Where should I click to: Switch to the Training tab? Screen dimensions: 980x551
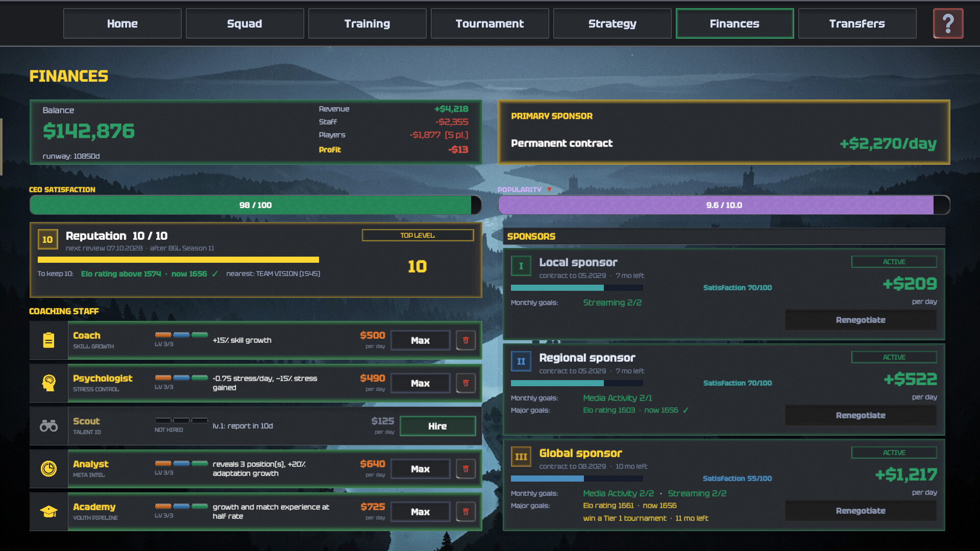(367, 23)
